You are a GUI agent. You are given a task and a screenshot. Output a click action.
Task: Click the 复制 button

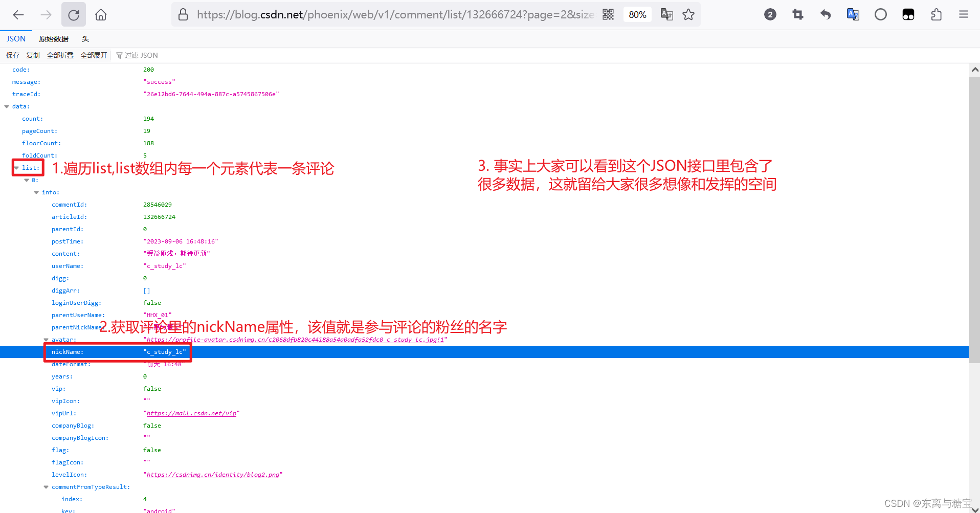(33, 55)
